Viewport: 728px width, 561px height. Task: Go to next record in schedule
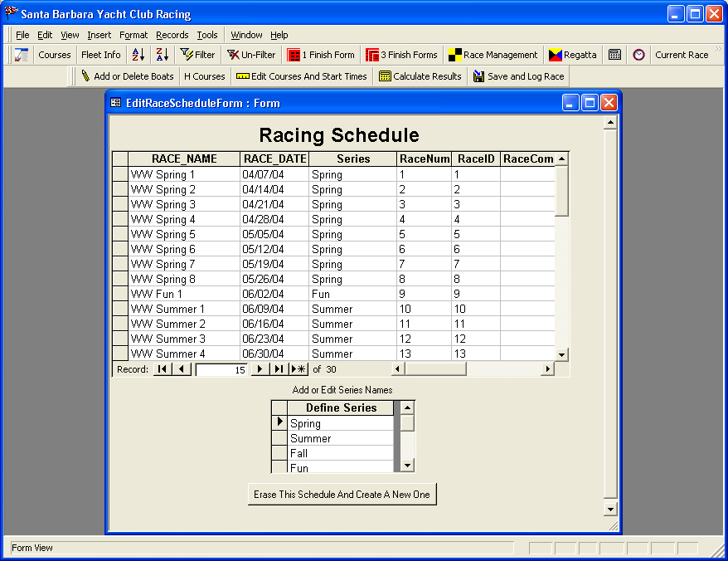pyautogui.click(x=260, y=369)
